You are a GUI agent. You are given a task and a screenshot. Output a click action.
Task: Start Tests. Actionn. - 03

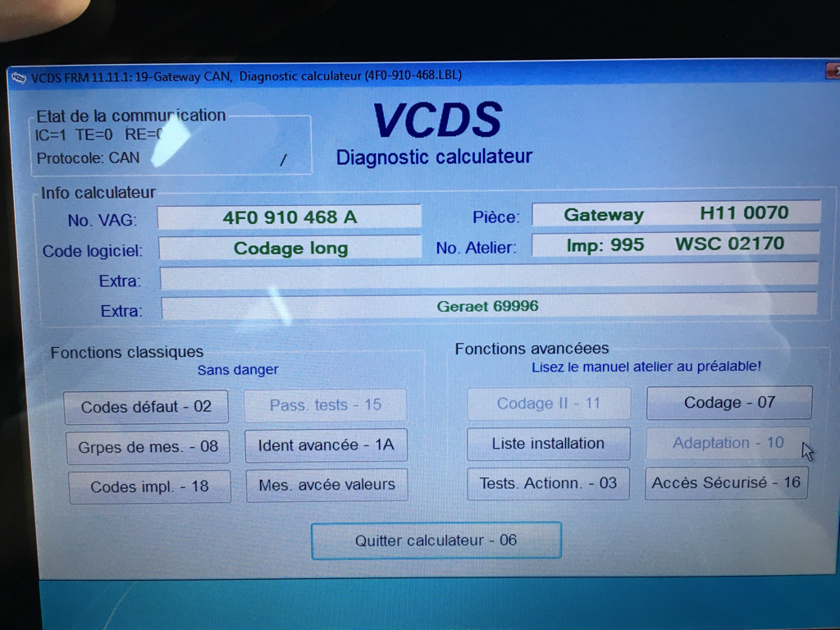tap(549, 483)
